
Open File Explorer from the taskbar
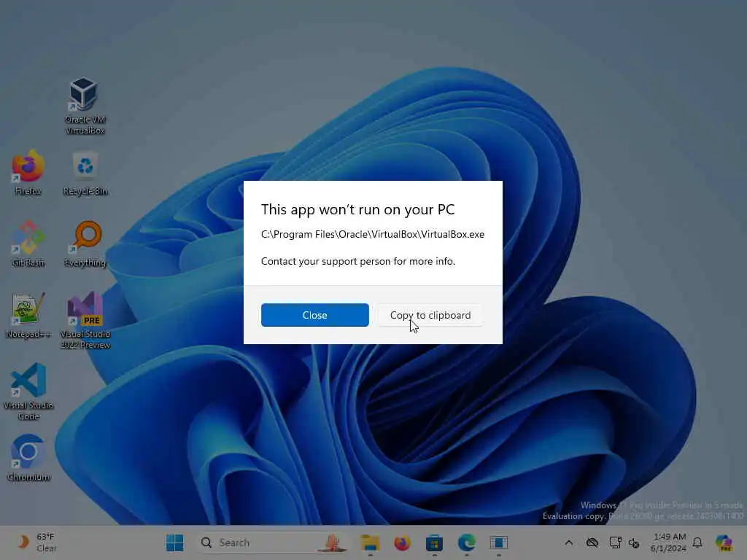[370, 542]
